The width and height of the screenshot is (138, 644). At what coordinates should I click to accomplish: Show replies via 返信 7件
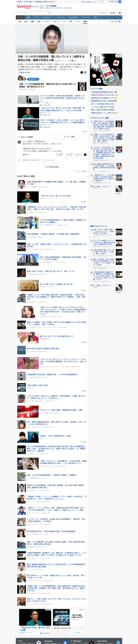coord(26,154)
